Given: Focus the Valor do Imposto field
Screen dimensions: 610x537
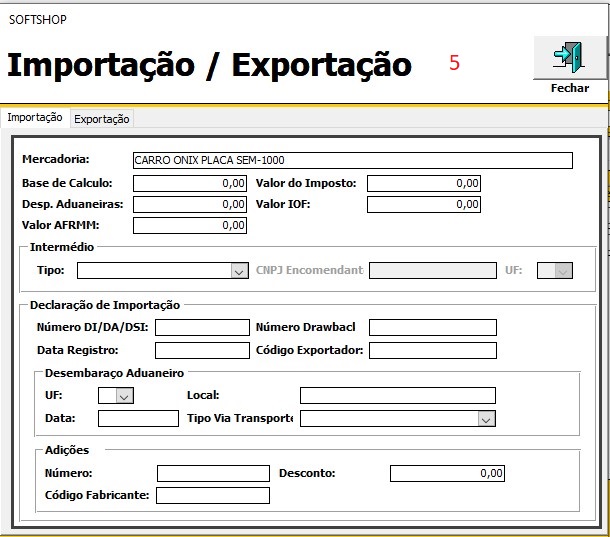Looking at the screenshot, I should (424, 183).
